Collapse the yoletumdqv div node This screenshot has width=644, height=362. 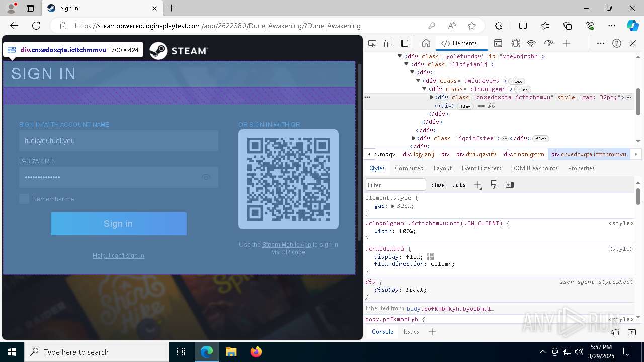pos(400,56)
